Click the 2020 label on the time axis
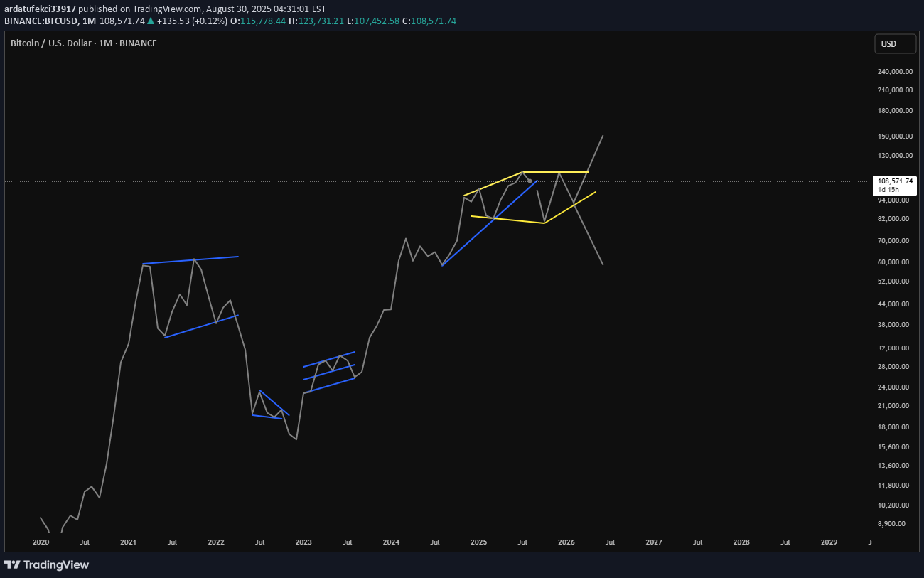Viewport: 924px width, 578px height. click(x=41, y=542)
